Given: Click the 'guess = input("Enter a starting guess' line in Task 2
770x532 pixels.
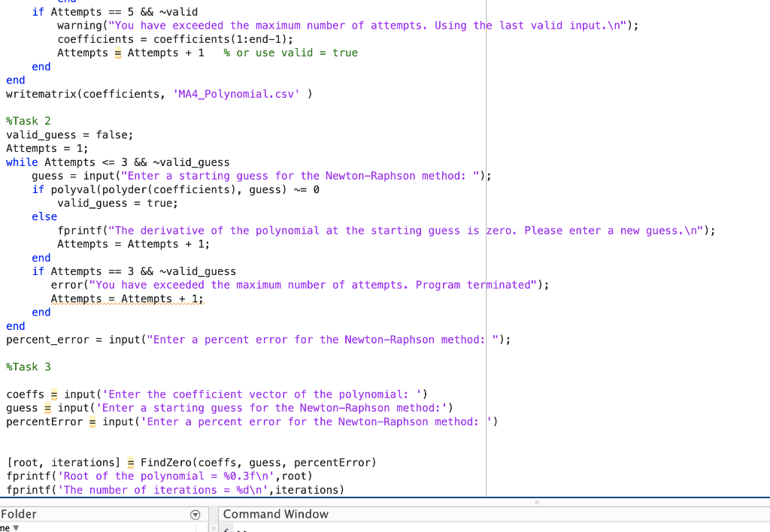Looking at the screenshot, I should pos(261,176).
